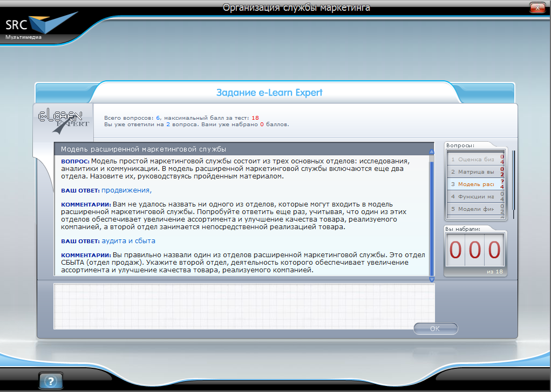Select question 2 Матрица вы
The width and height of the screenshot is (551, 392).
pos(476,172)
